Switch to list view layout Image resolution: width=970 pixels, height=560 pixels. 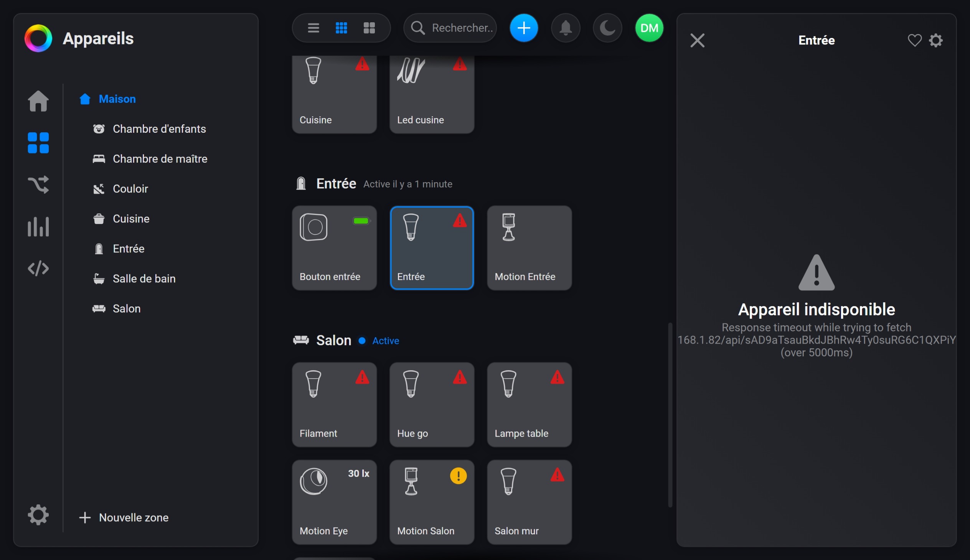pyautogui.click(x=313, y=28)
